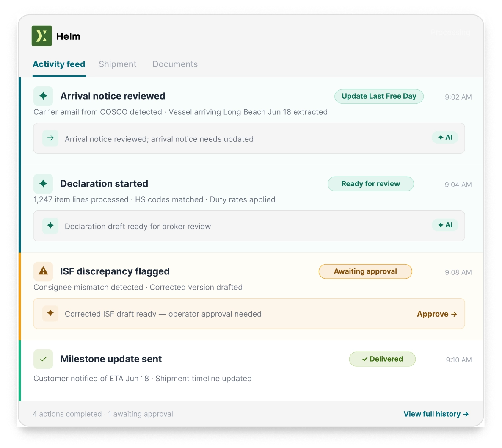Click the 9:08 AM timestamp
This screenshot has height=448, width=502.
click(x=458, y=273)
